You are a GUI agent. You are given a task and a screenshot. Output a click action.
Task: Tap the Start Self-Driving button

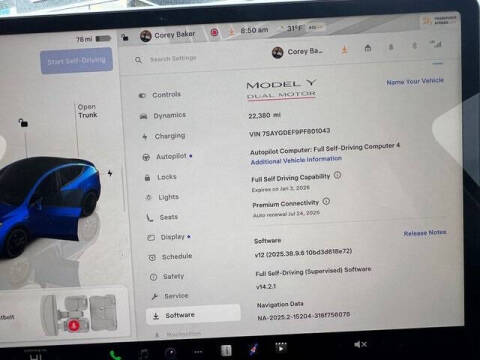pyautogui.click(x=76, y=61)
